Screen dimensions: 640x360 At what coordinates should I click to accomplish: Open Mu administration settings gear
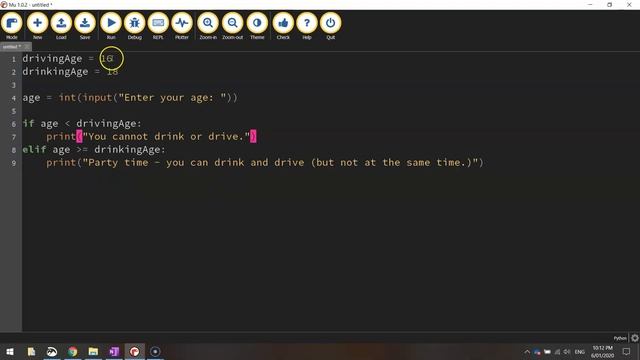tap(635, 338)
